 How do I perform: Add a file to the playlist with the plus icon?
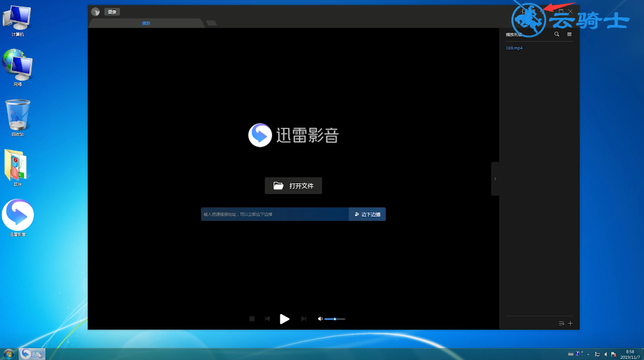pyautogui.click(x=570, y=324)
